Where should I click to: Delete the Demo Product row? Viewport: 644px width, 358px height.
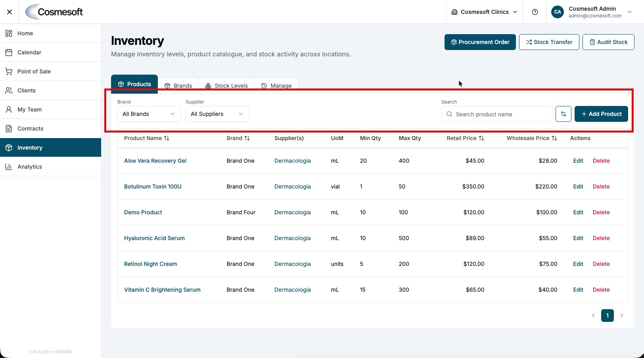[601, 212]
